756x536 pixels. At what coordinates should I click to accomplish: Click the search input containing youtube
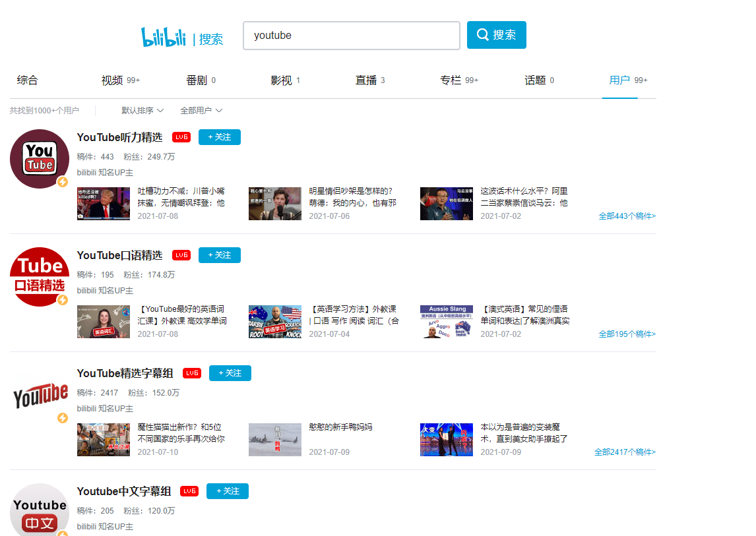click(352, 35)
